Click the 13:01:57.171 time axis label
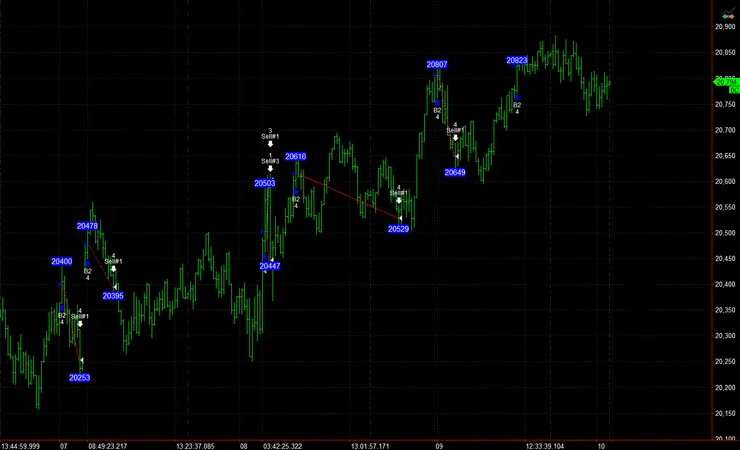 coord(370,446)
